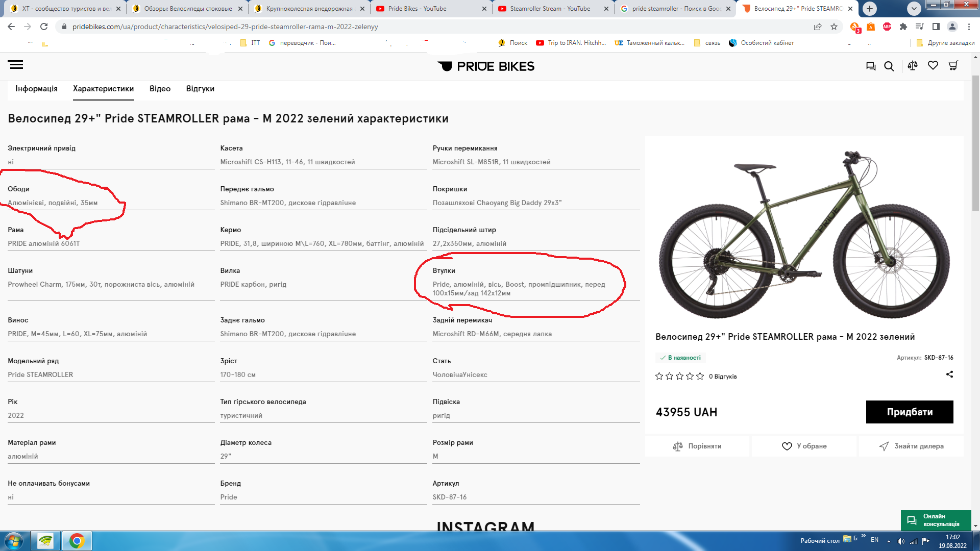Switch to the Відгуки tab

click(x=200, y=89)
